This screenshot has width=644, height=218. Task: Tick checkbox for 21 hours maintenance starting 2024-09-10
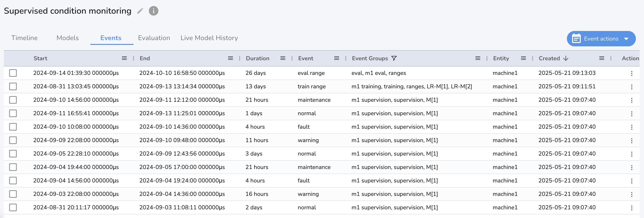[x=13, y=100]
